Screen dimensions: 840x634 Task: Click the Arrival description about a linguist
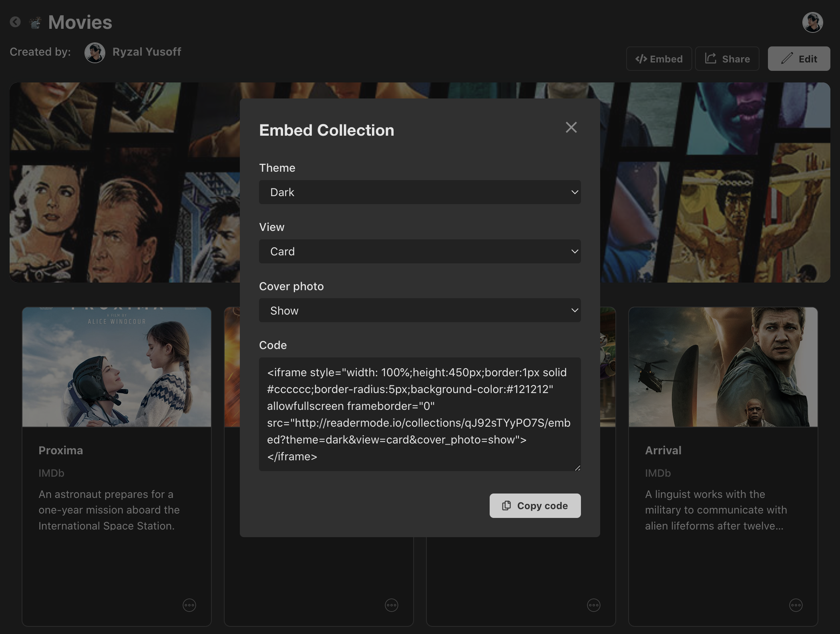click(x=716, y=510)
